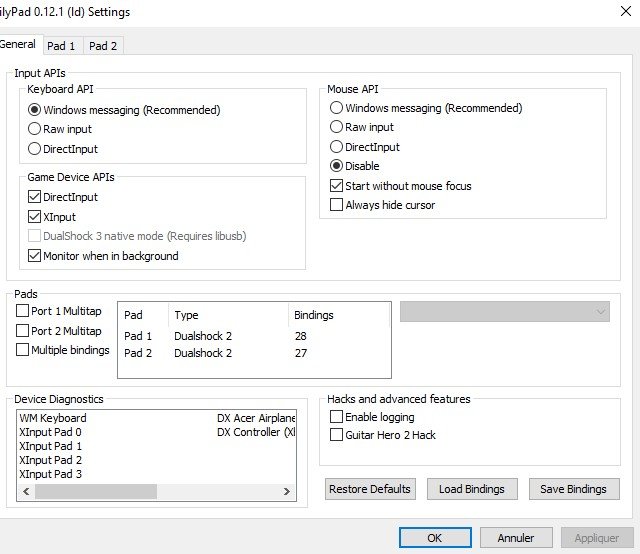
Task: Switch to the Pad 1 tab
Action: click(62, 46)
